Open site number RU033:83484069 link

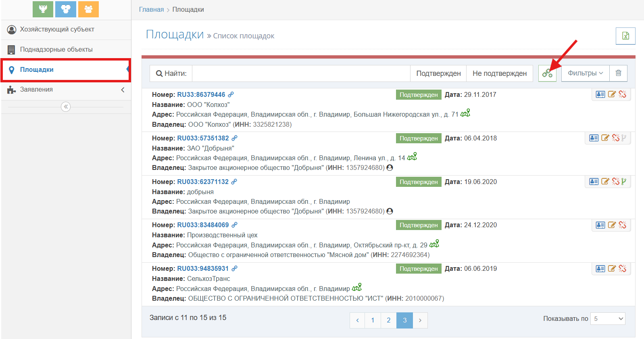click(x=203, y=225)
